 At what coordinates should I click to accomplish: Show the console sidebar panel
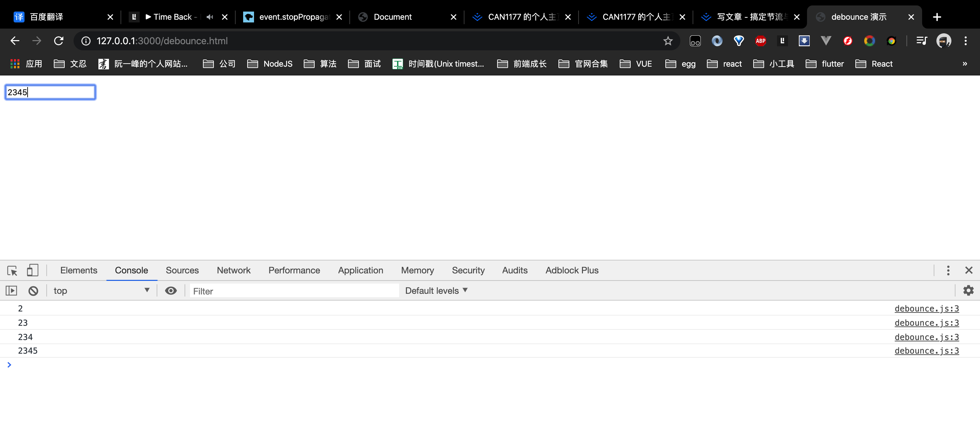coord(12,291)
